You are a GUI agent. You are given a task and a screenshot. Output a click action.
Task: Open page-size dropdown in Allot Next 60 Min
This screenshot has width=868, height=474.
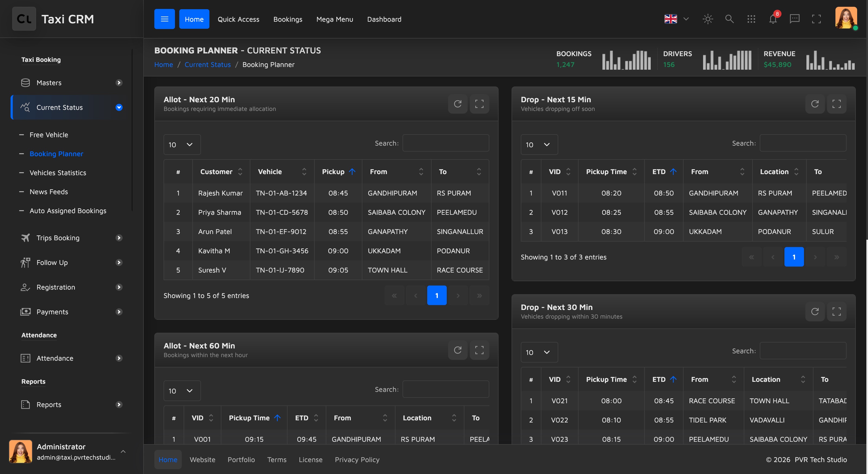point(182,391)
